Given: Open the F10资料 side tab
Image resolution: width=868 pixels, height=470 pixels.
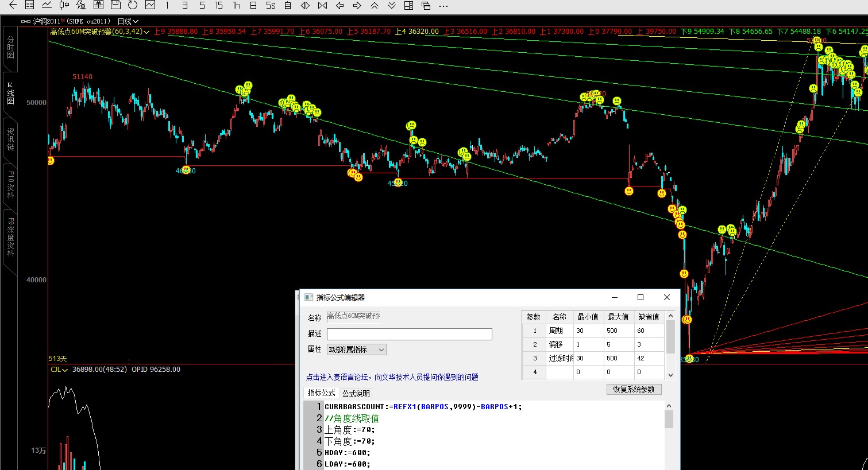Looking at the screenshot, I should [10, 183].
